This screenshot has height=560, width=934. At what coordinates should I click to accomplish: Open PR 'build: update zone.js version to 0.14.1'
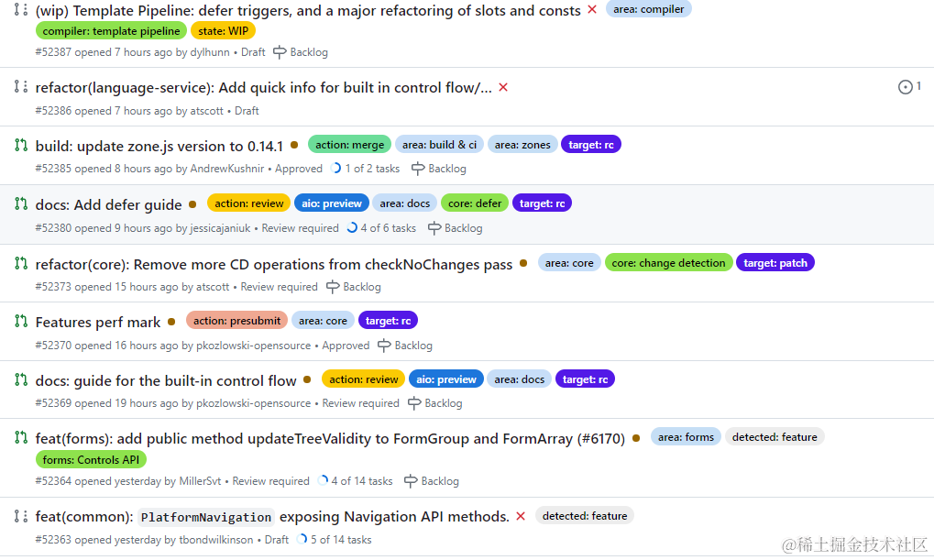pyautogui.click(x=159, y=146)
